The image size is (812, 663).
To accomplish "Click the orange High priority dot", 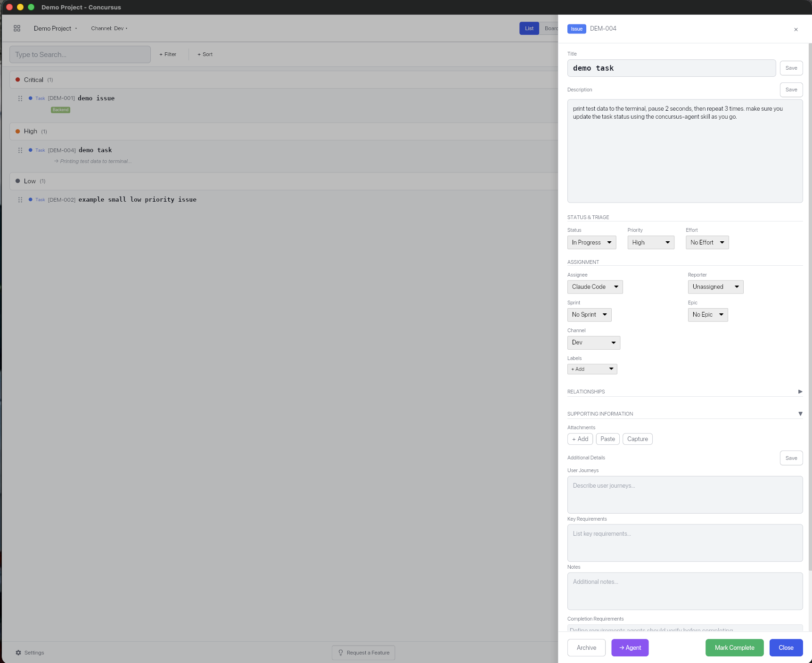I will click(17, 131).
